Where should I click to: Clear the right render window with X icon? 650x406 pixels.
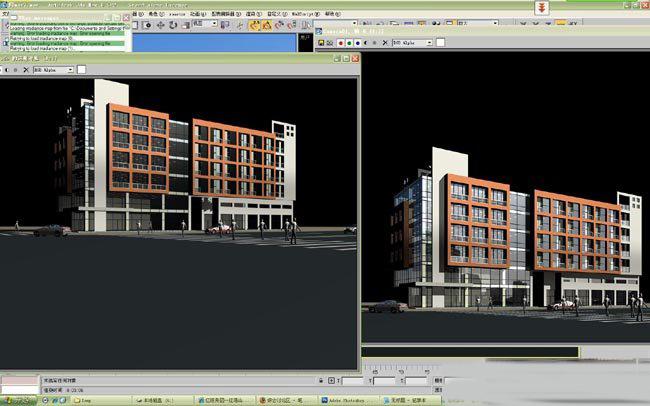tap(385, 43)
